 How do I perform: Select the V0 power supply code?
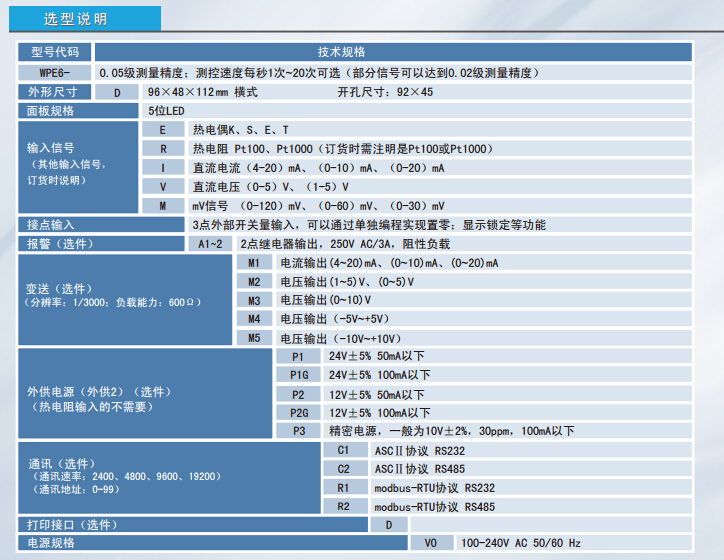click(431, 543)
